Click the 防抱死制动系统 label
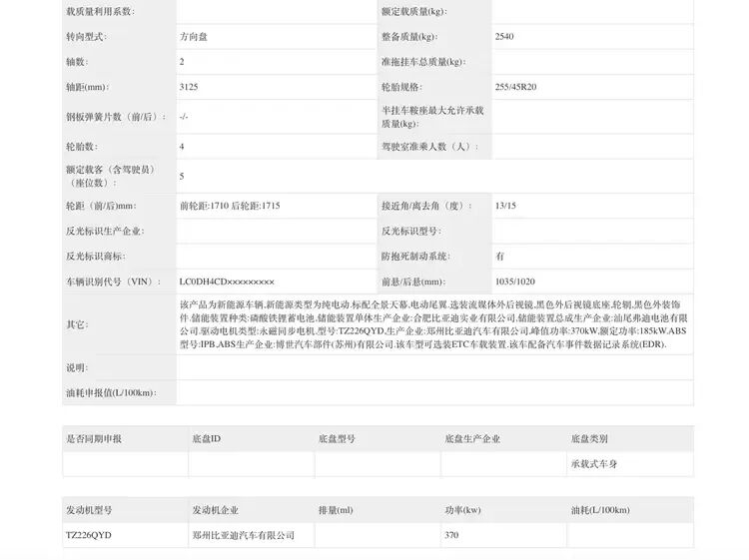The image size is (749, 560). coord(415,256)
